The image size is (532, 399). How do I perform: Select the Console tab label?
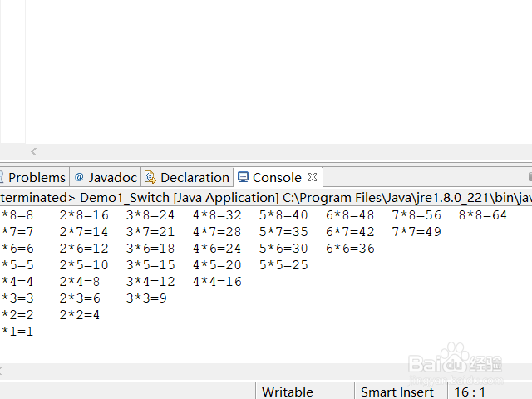click(x=277, y=177)
